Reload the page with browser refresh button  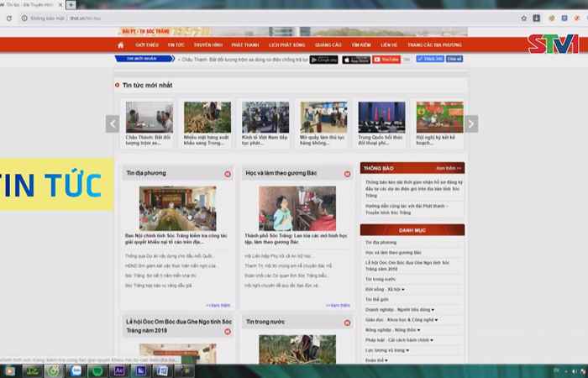click(x=9, y=18)
